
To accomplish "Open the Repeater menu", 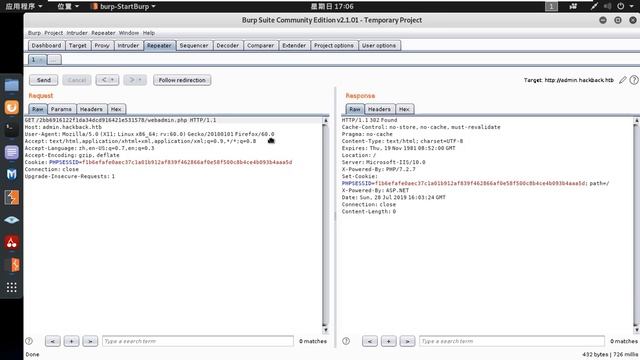I will point(103,33).
